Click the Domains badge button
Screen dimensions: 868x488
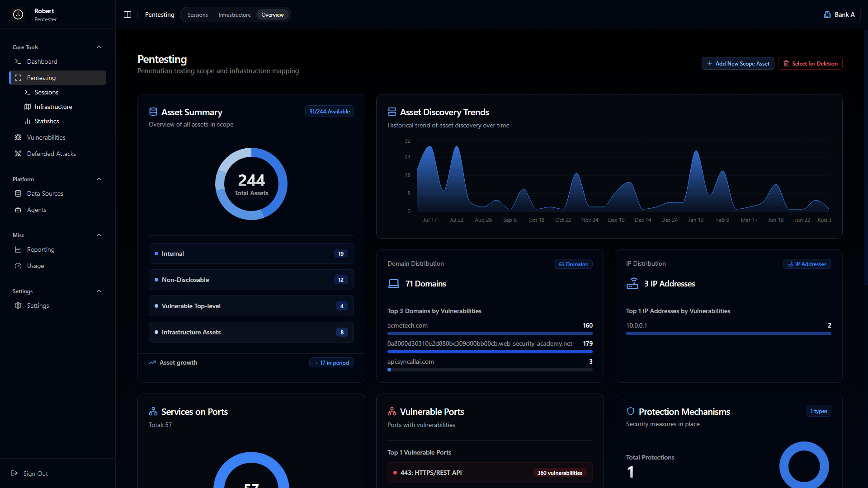click(x=573, y=264)
